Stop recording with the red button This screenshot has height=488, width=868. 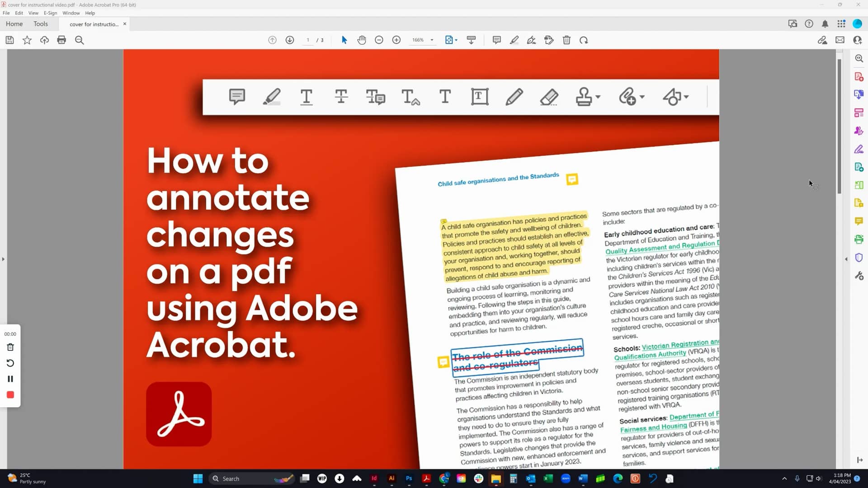pos(10,394)
